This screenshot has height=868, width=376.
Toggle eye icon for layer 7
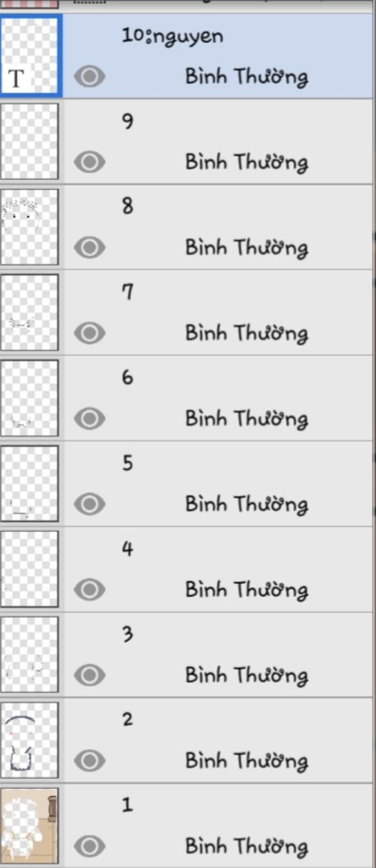click(x=90, y=333)
